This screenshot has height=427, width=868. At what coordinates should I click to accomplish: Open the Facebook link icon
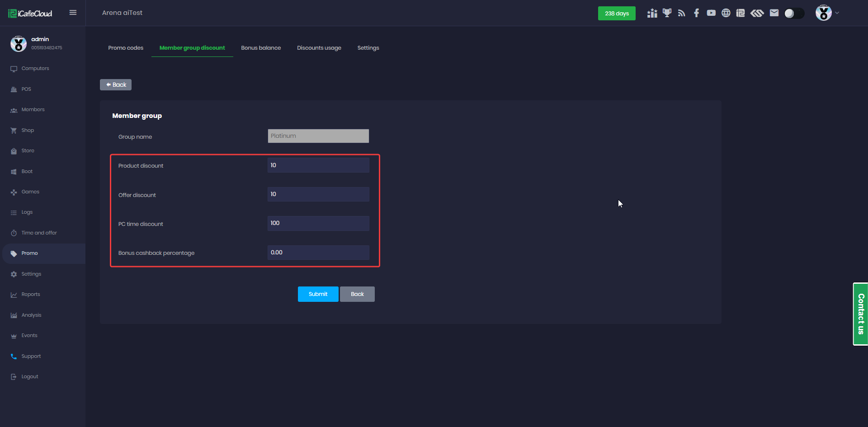pos(696,13)
